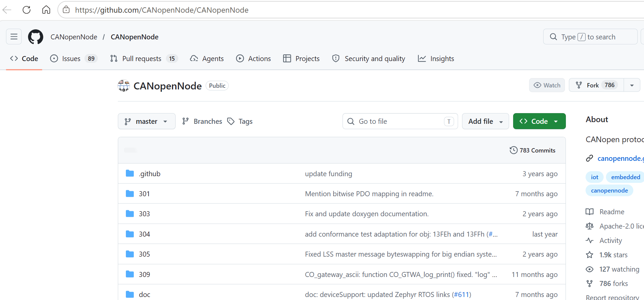Open the iot topic tag
The image size is (644, 300).
click(x=595, y=177)
